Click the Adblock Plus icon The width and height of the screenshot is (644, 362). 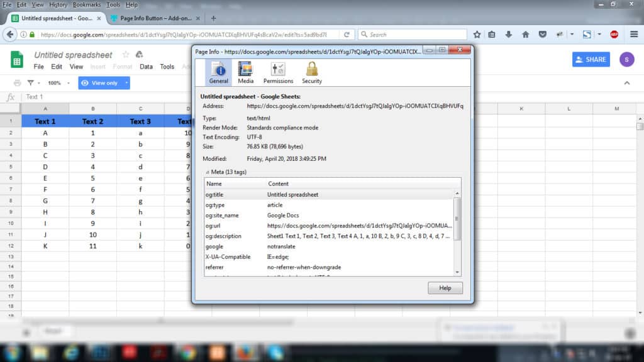click(x=614, y=35)
